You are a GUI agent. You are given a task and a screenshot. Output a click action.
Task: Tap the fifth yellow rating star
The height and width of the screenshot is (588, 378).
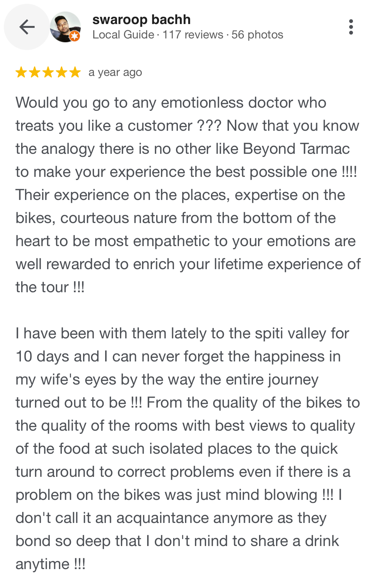(x=75, y=72)
